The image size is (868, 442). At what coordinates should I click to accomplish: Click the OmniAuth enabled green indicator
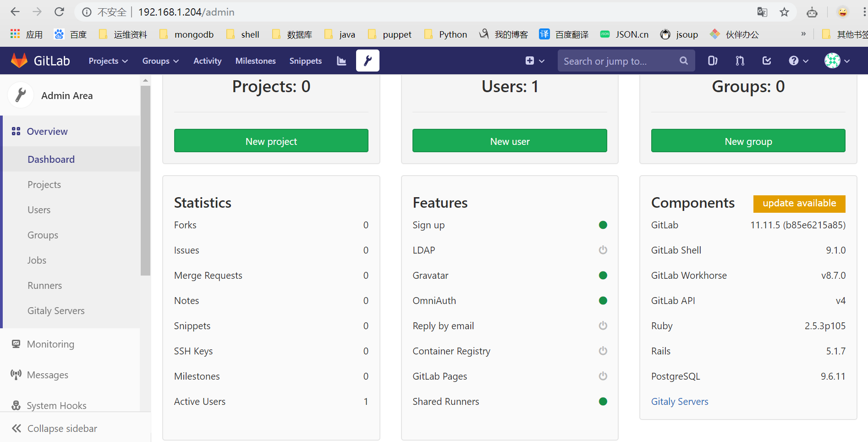click(603, 300)
